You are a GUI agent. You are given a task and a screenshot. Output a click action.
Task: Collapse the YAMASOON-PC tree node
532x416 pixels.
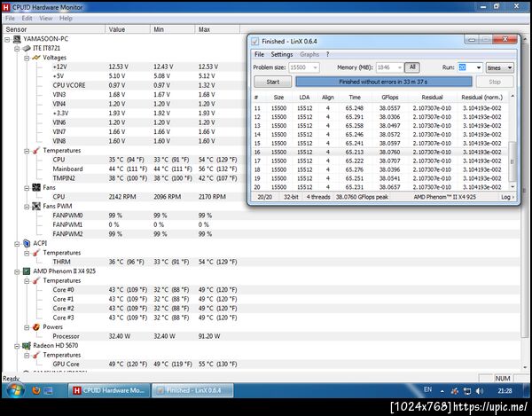[7, 39]
